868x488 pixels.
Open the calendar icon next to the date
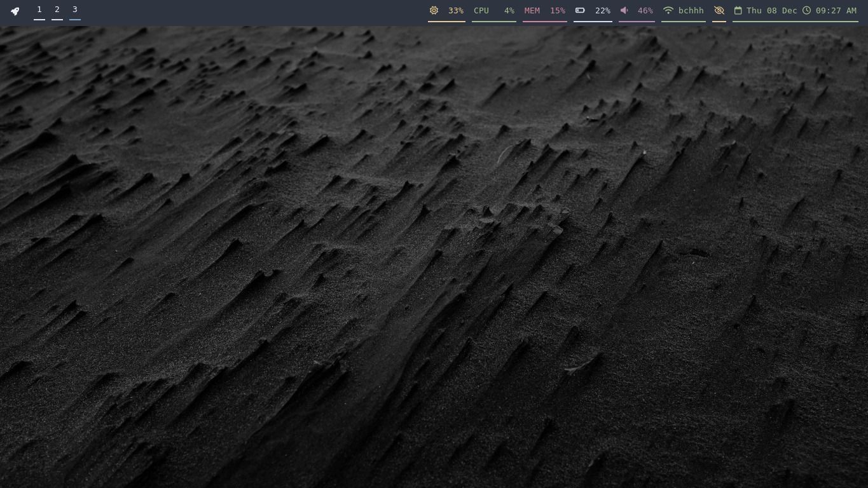(x=738, y=10)
